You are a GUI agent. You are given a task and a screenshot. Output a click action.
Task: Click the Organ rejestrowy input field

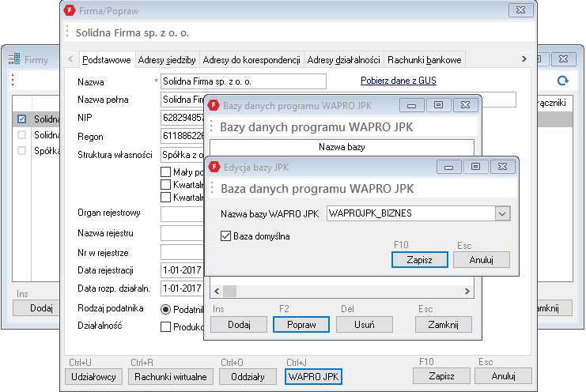pyautogui.click(x=183, y=214)
